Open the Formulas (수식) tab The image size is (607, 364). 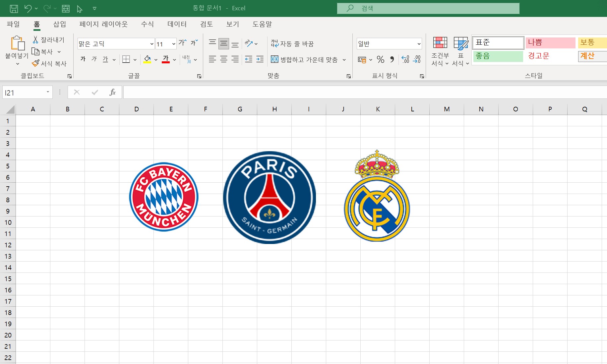(147, 24)
